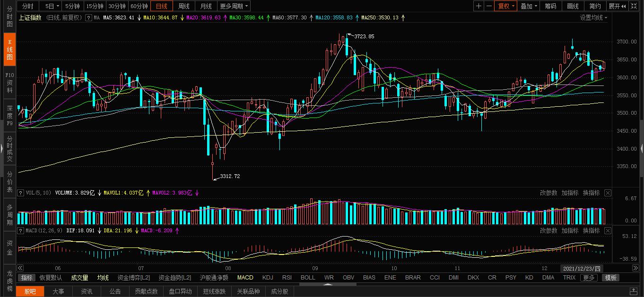Image resolution: width=644 pixels, height=297 pixels.
Task: Toggle the 模板 template button
Action: click(x=610, y=278)
